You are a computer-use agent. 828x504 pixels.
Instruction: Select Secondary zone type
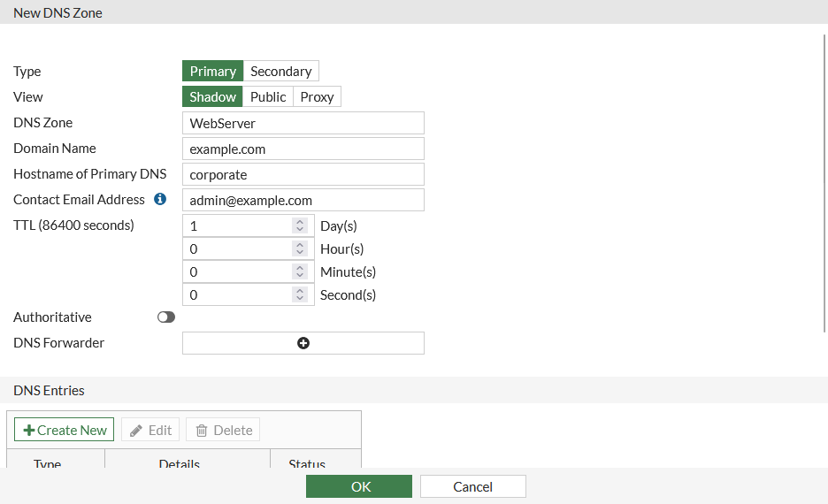click(280, 72)
